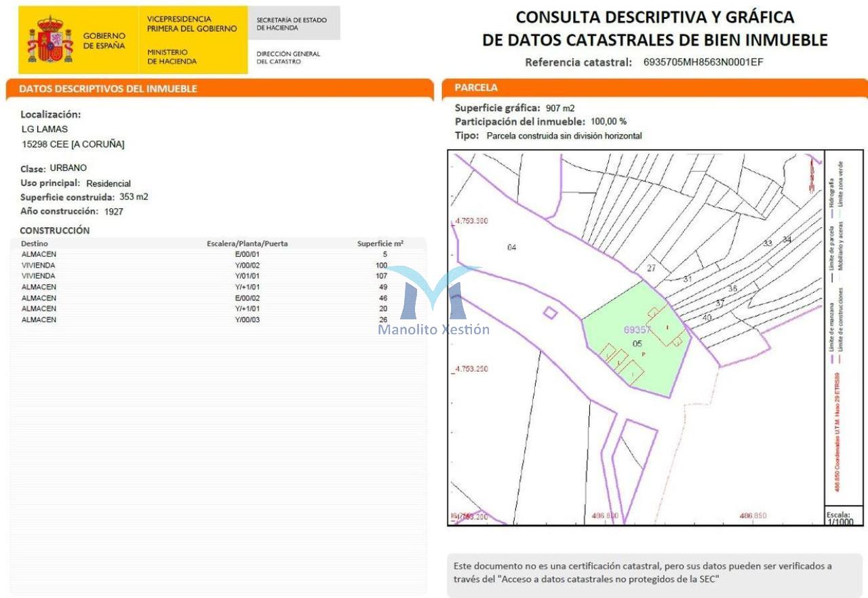This screenshot has height=598, width=868.
Task: Click the Manolito Xestión watermark logo
Action: coord(433,301)
